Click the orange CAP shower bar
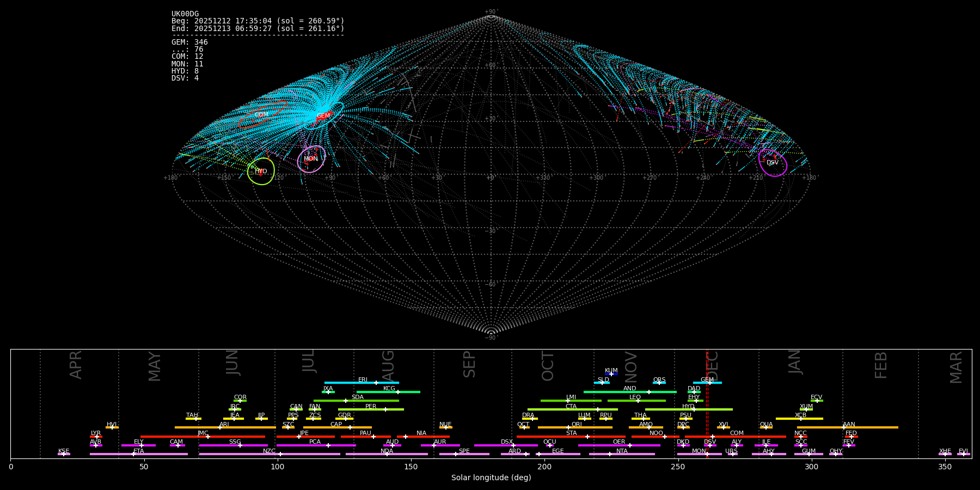The width and height of the screenshot is (980, 490). [338, 427]
